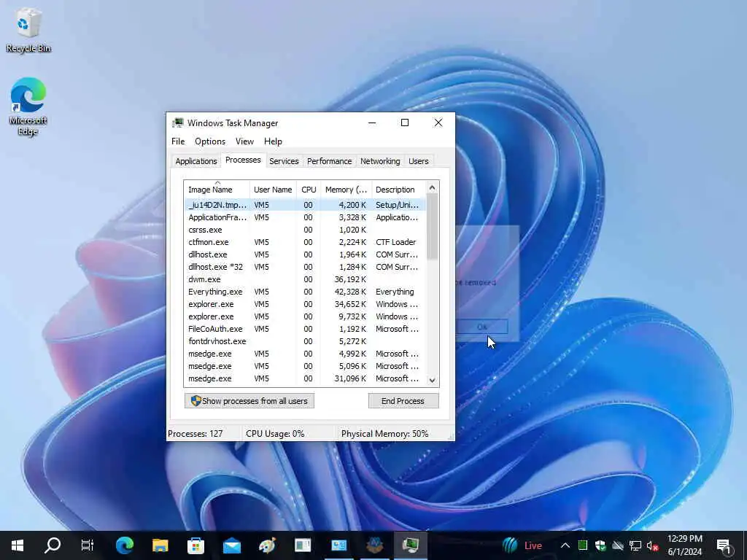Screen dimensions: 747x560
Task: Open the Help menu
Action: [273, 141]
